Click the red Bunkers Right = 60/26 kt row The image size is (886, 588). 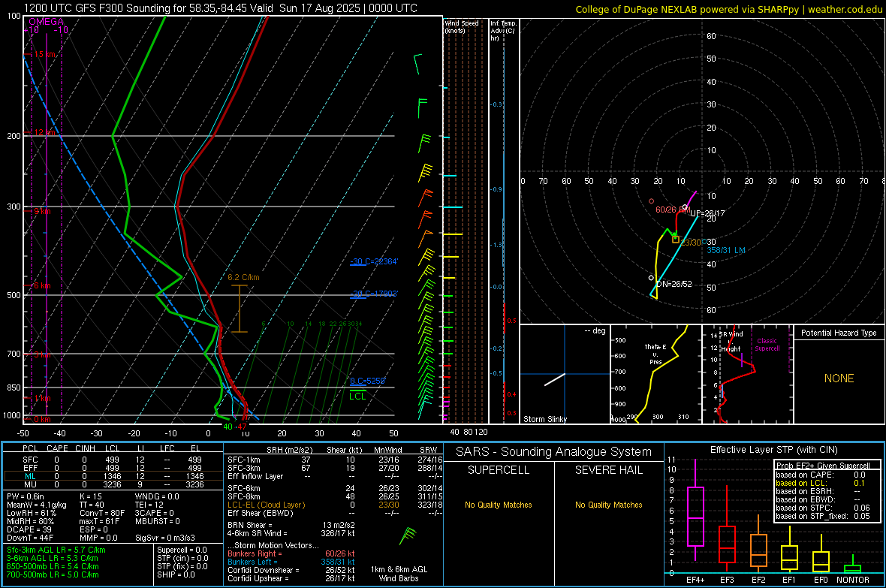pos(291,553)
